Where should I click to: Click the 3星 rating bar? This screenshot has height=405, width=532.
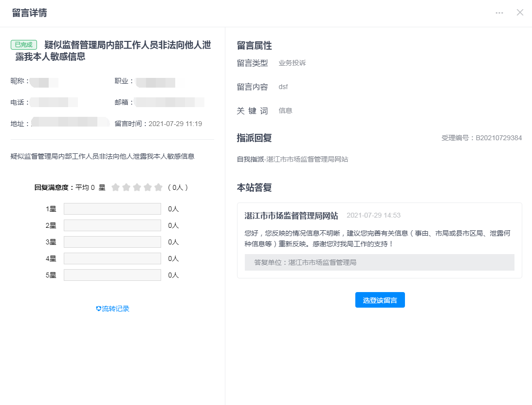coord(112,242)
